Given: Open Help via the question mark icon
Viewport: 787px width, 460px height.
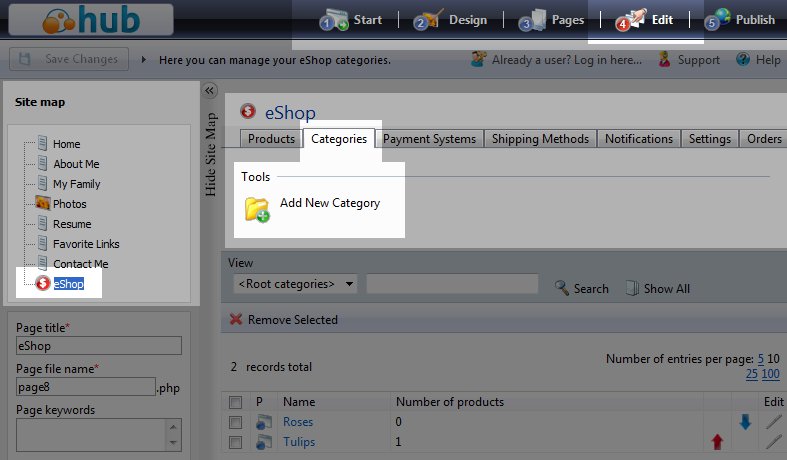Looking at the screenshot, I should click(x=743, y=60).
